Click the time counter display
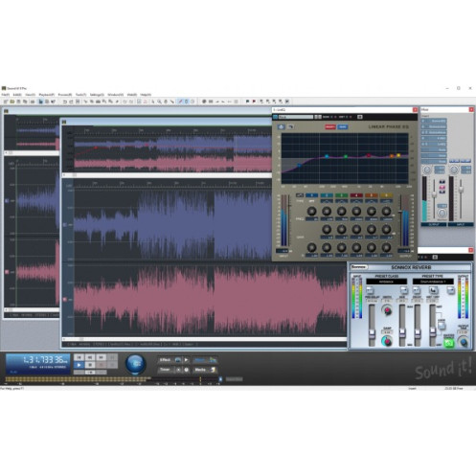The height and width of the screenshot is (476, 476). click(37, 364)
